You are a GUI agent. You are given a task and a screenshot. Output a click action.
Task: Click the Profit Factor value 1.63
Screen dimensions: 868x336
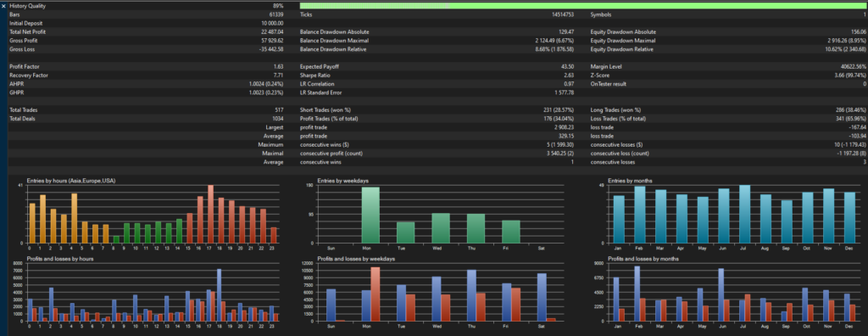pos(278,66)
